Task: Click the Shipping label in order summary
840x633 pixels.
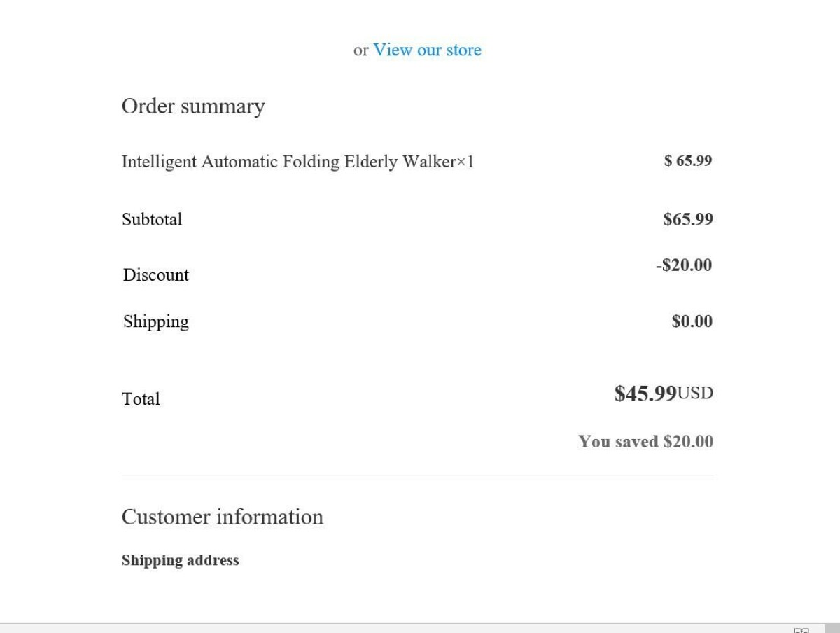Action: point(156,321)
